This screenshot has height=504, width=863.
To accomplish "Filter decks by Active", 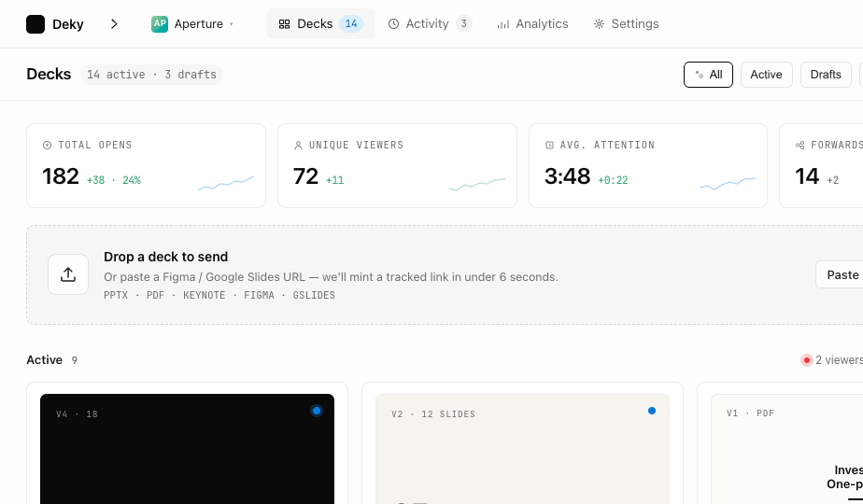I will (766, 75).
